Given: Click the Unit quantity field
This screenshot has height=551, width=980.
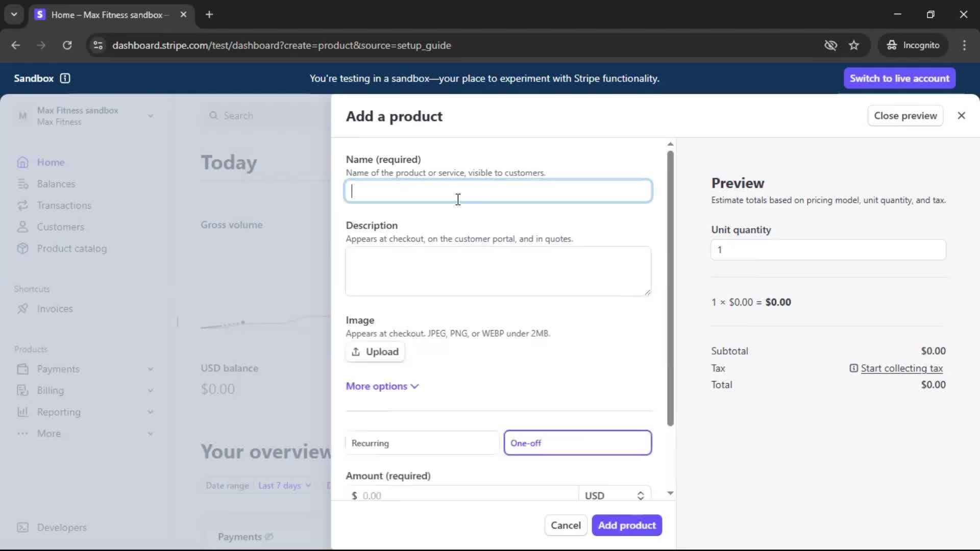Looking at the screenshot, I should pos(828,250).
